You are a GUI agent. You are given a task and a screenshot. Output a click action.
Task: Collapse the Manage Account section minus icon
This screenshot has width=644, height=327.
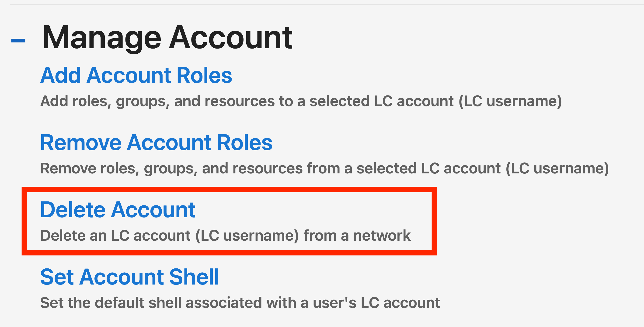click(x=18, y=40)
